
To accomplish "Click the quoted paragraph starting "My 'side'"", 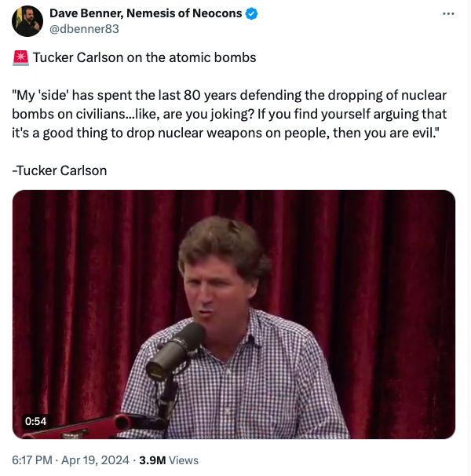I will click(235, 114).
